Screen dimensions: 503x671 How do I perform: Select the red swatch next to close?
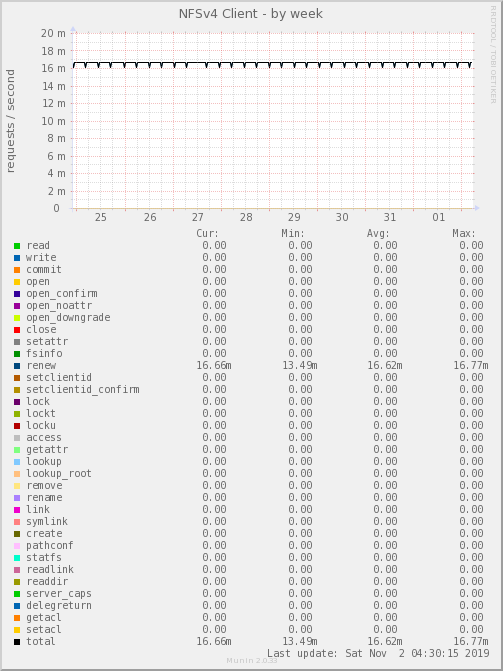tap(17, 330)
